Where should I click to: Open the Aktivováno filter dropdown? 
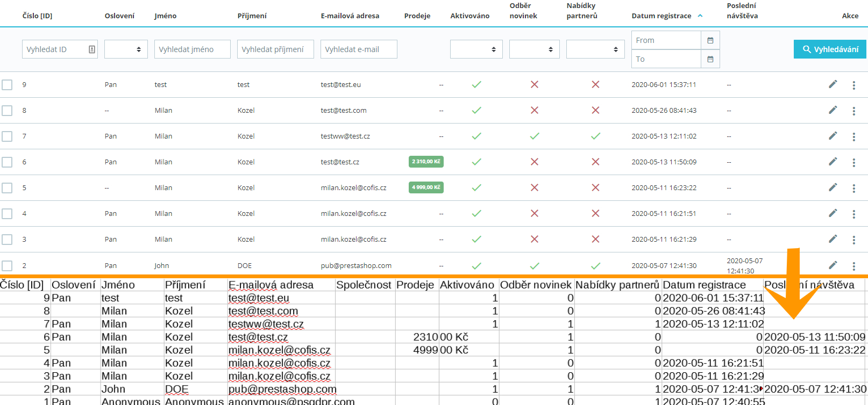pyautogui.click(x=476, y=49)
